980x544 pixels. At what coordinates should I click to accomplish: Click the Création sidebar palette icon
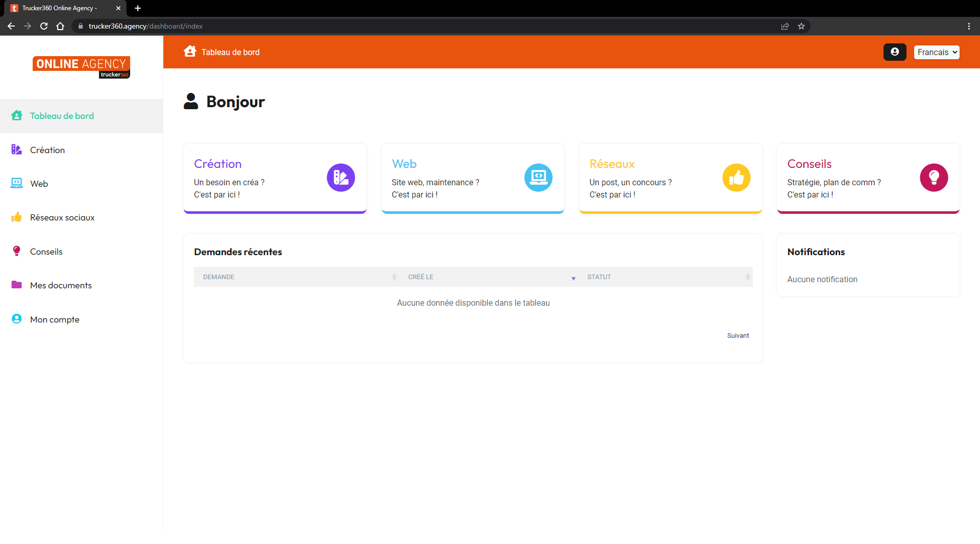click(x=17, y=150)
